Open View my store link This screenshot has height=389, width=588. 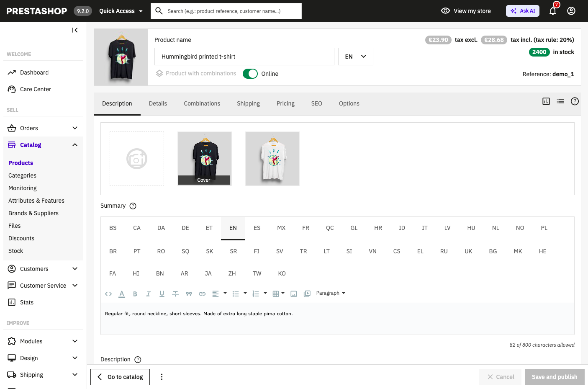466,11
